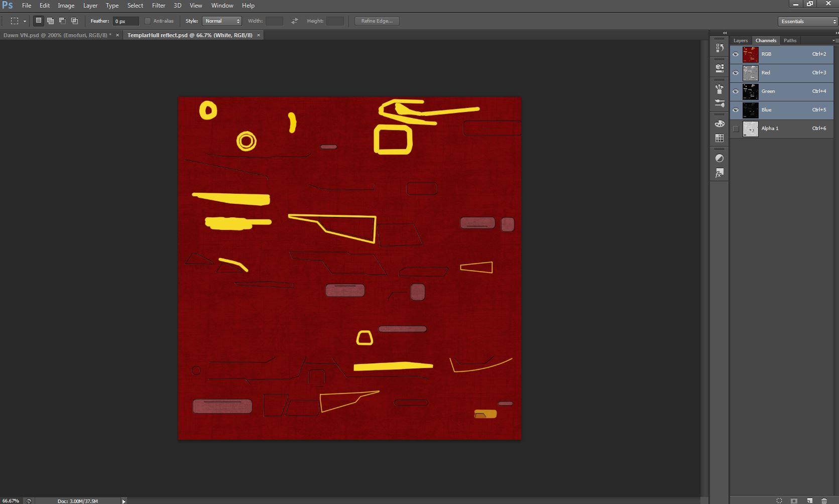This screenshot has width=839, height=504.
Task: Enable the Anti-alias checkbox
Action: 148,21
